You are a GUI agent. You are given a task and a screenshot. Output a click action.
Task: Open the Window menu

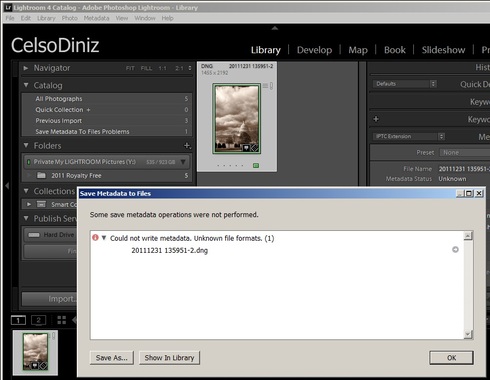pyautogui.click(x=145, y=18)
